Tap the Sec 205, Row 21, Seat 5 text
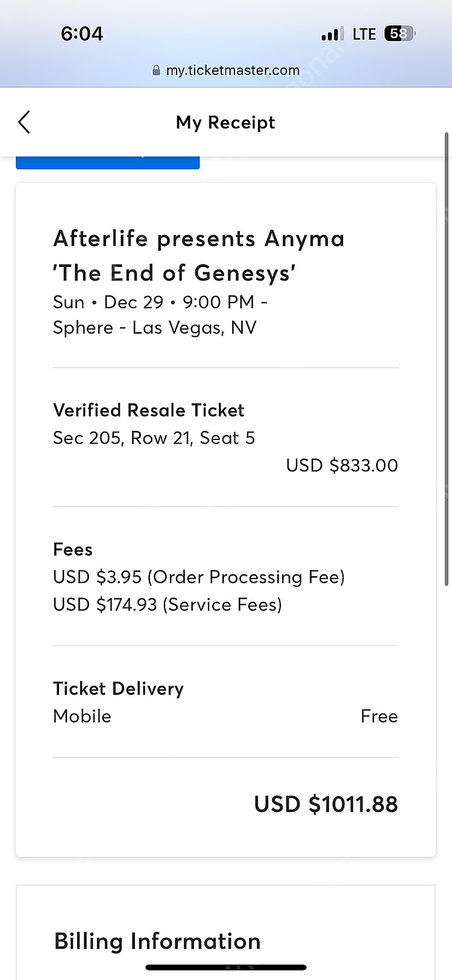 (154, 438)
